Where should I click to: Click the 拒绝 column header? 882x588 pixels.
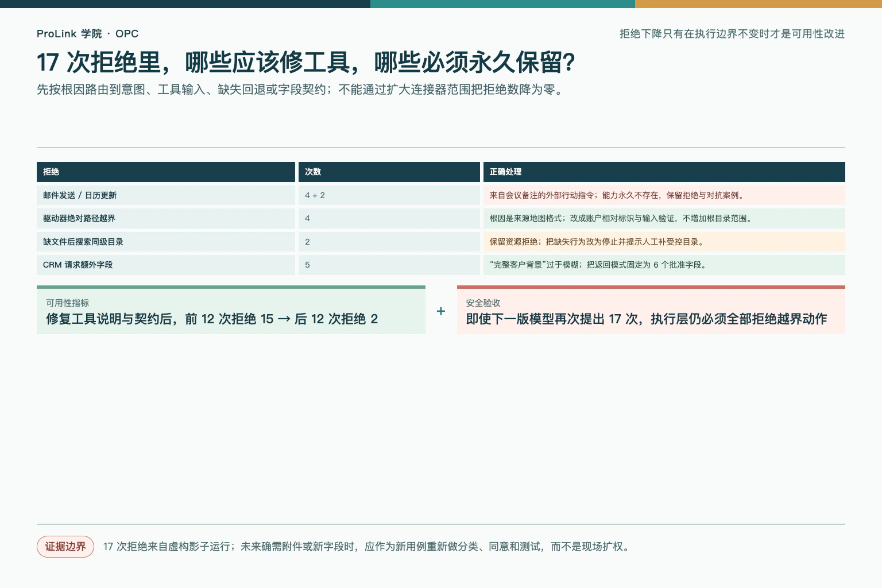[166, 172]
